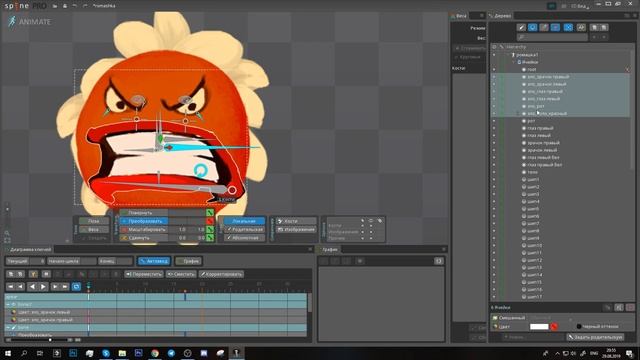
Task: Collapse the ромашка1 skeleton tree node
Action: (508, 55)
